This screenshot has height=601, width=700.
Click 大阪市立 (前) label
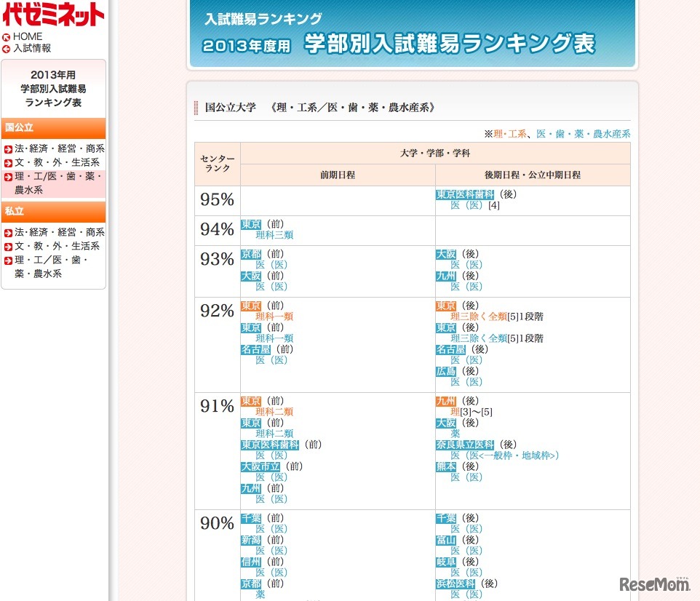point(260,466)
